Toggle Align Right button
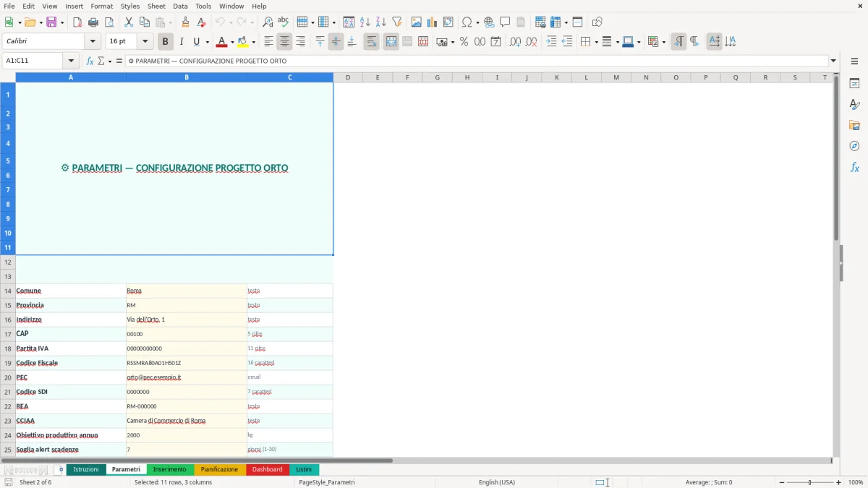 (x=300, y=42)
